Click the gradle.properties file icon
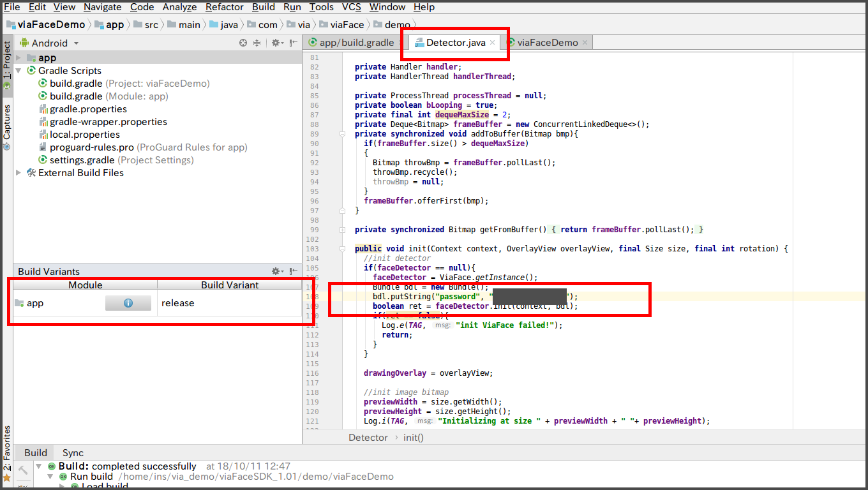The image size is (868, 490). click(x=43, y=109)
